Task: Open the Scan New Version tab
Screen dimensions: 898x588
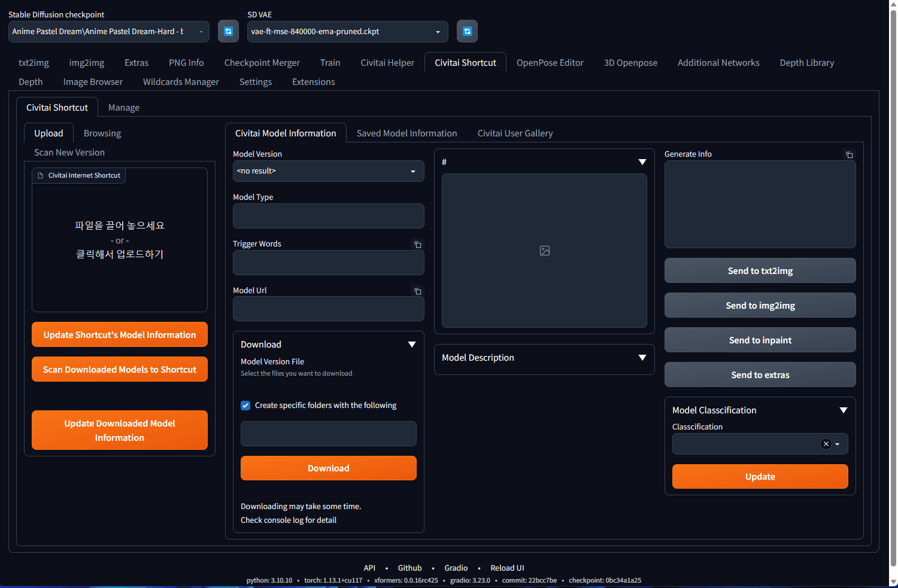Action: pos(69,153)
